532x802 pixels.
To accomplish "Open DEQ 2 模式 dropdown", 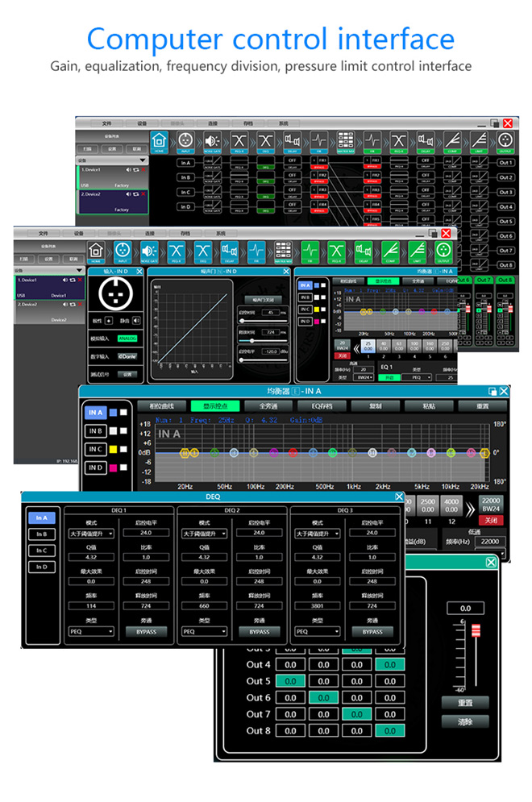I will point(204,534).
